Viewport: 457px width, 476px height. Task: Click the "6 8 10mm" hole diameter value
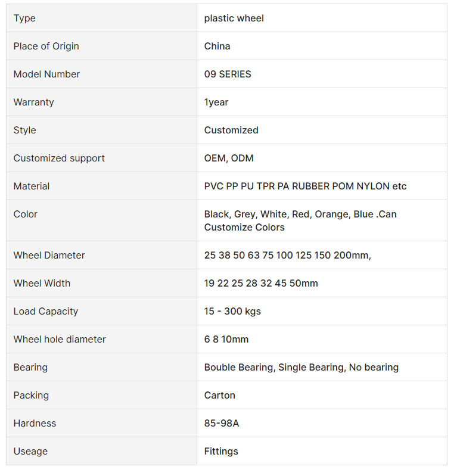click(226, 340)
